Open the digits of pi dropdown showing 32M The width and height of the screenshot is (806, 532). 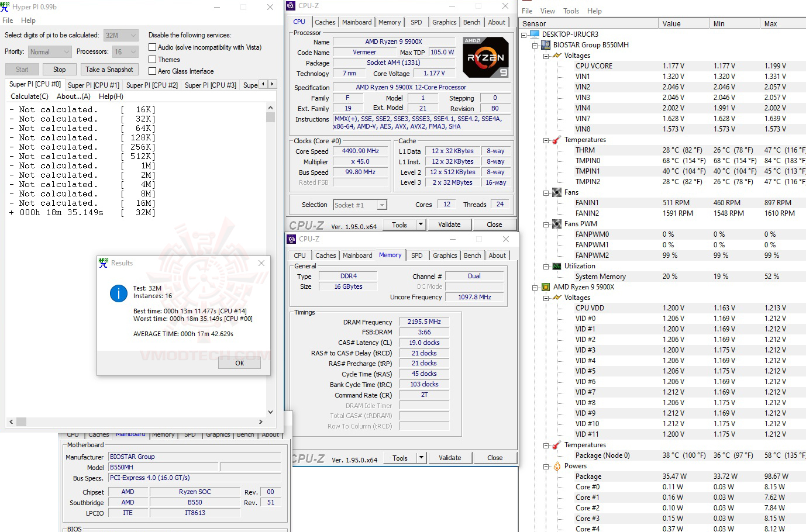(x=121, y=36)
